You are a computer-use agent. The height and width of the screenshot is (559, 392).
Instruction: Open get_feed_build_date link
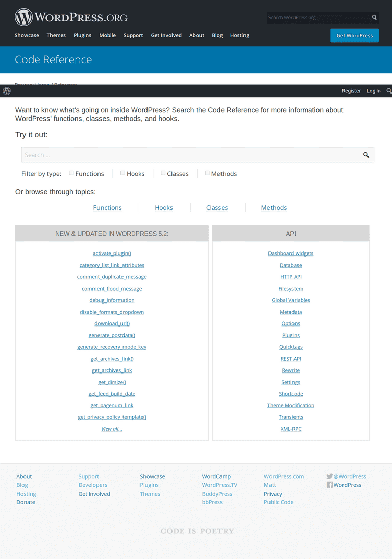point(112,394)
